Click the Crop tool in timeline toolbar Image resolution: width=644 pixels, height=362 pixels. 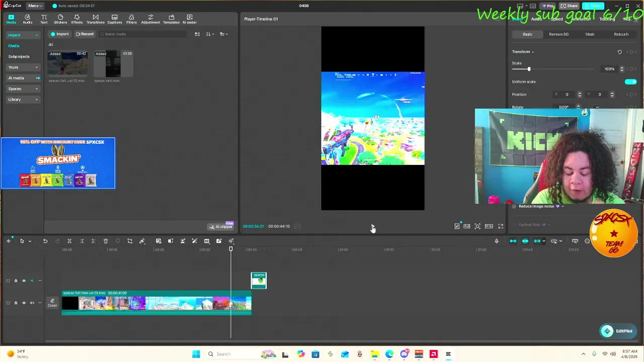coord(130,241)
